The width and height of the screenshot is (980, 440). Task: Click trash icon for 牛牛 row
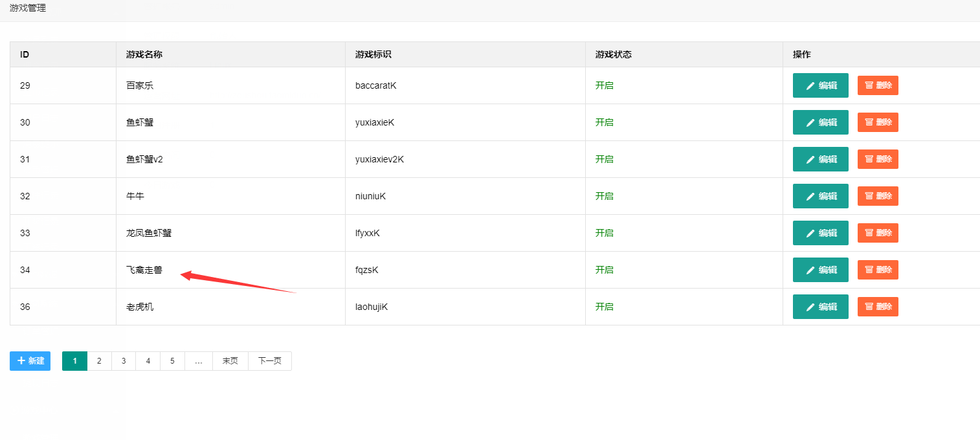pos(869,196)
